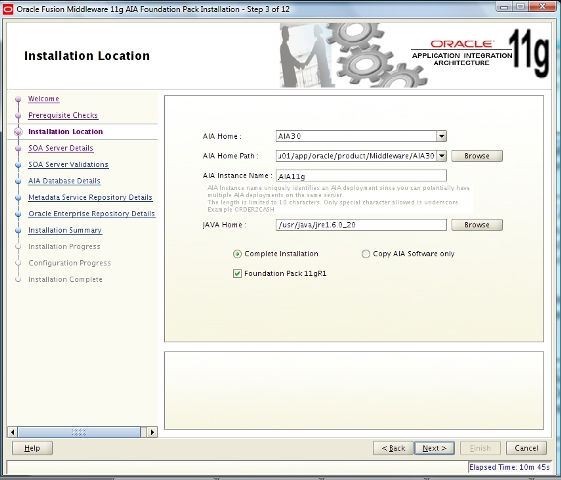
Task: Click the Installation Summary step bullet marker
Action: click(x=18, y=230)
